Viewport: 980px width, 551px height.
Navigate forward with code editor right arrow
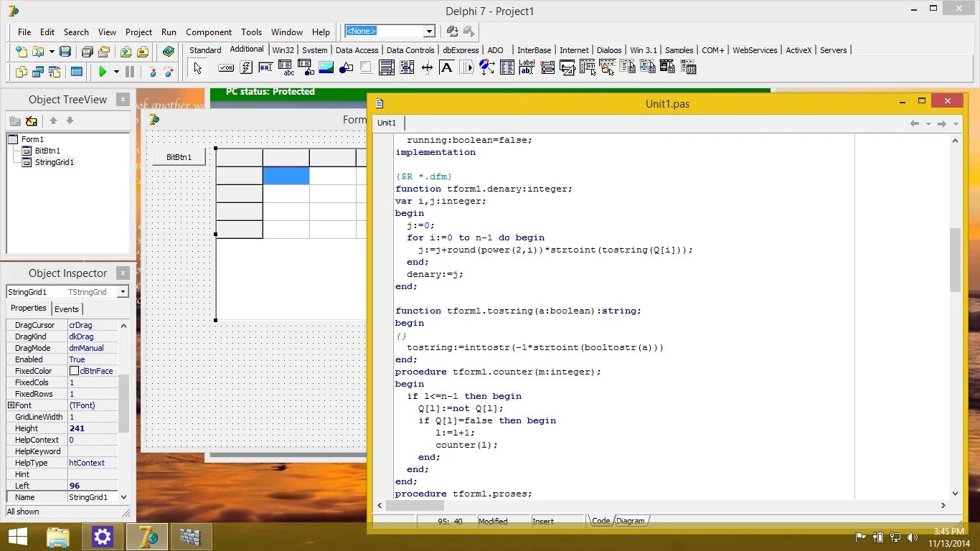pyautogui.click(x=942, y=124)
